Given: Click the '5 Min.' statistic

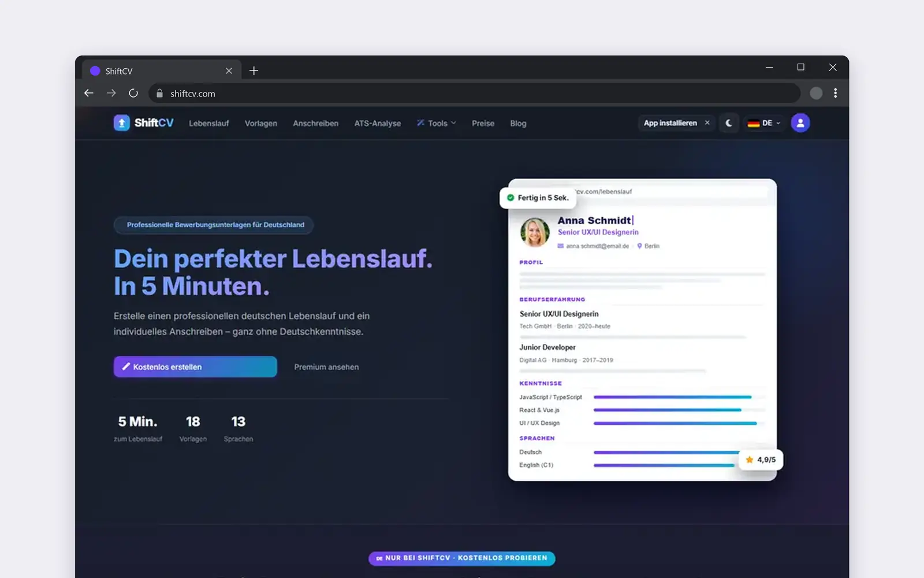Looking at the screenshot, I should [138, 428].
